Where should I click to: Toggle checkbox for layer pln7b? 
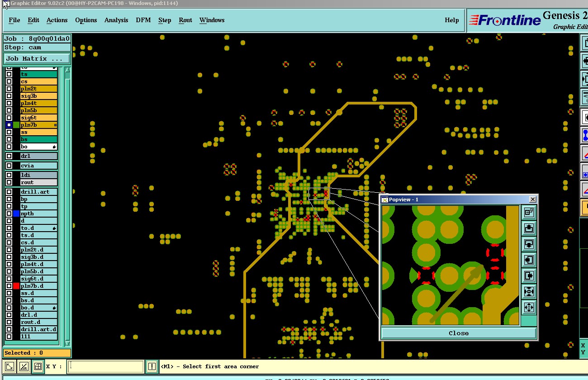pyautogui.click(x=9, y=125)
